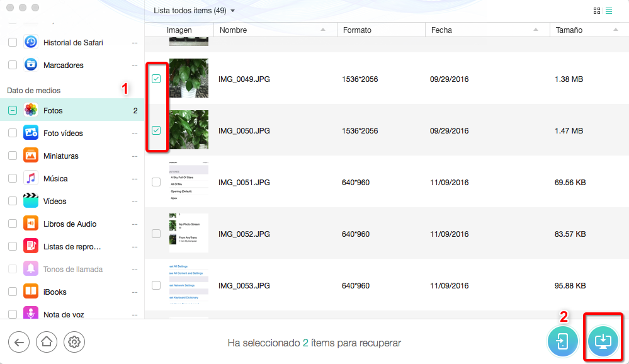
Task: Open the IMG_0051.JPG screenshot thumbnail
Action: click(189, 181)
